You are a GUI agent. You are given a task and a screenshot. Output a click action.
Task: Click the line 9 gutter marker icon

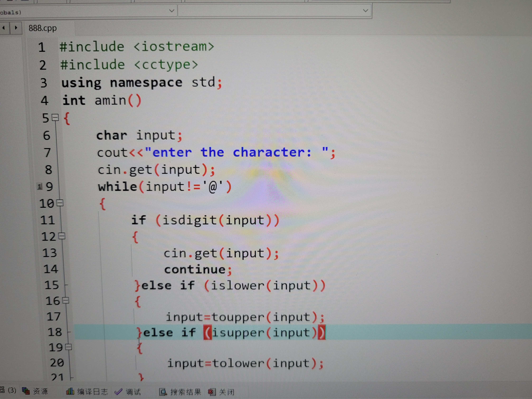[x=40, y=186]
